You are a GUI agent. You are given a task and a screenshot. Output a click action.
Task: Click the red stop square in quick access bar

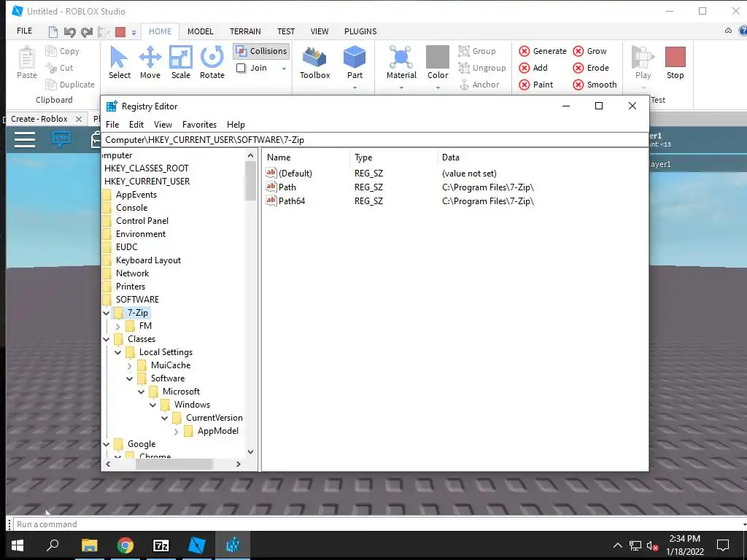point(120,32)
